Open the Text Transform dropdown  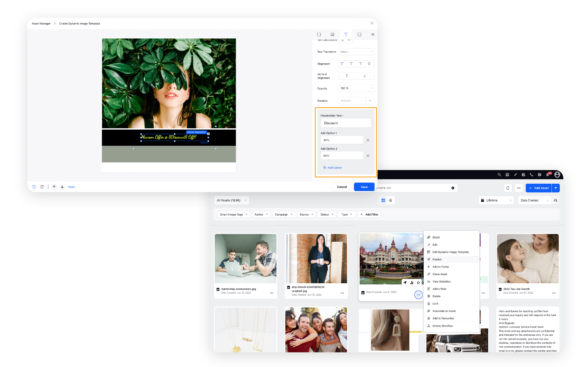(356, 51)
